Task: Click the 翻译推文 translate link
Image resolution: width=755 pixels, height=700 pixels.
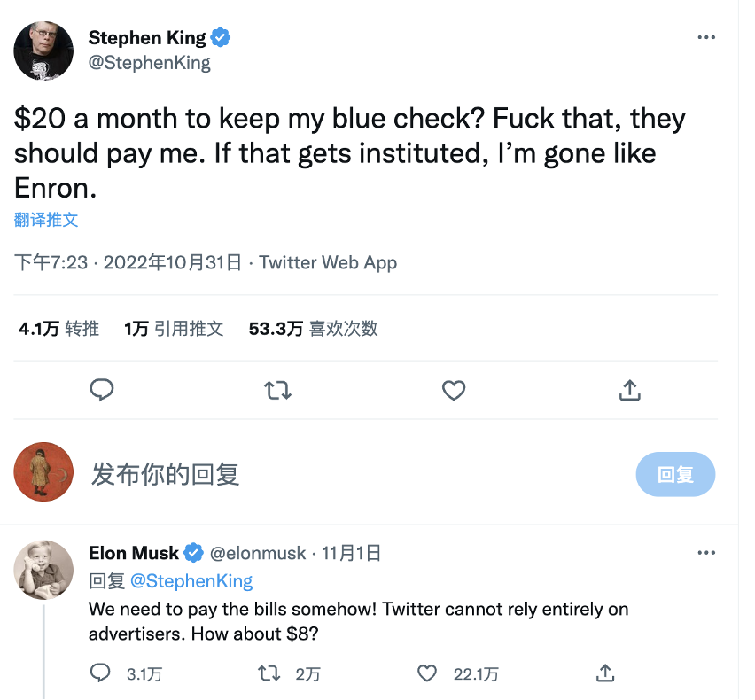Action: pos(46,219)
